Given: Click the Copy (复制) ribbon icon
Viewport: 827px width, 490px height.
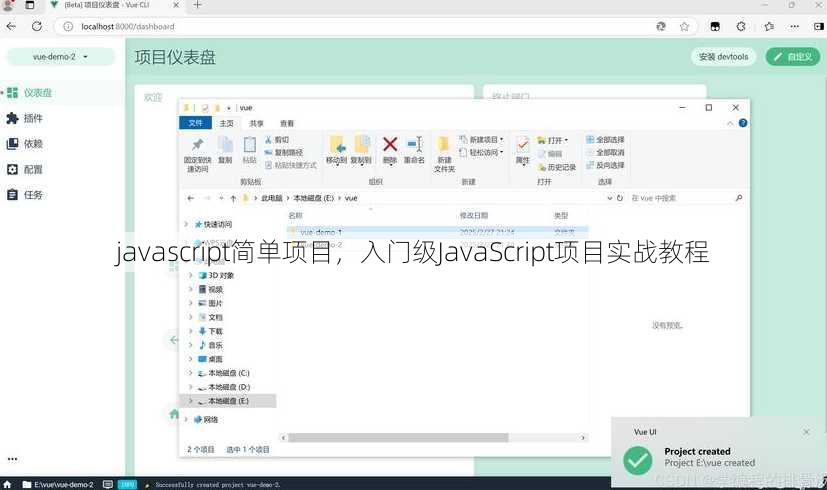Looking at the screenshot, I should (x=225, y=150).
